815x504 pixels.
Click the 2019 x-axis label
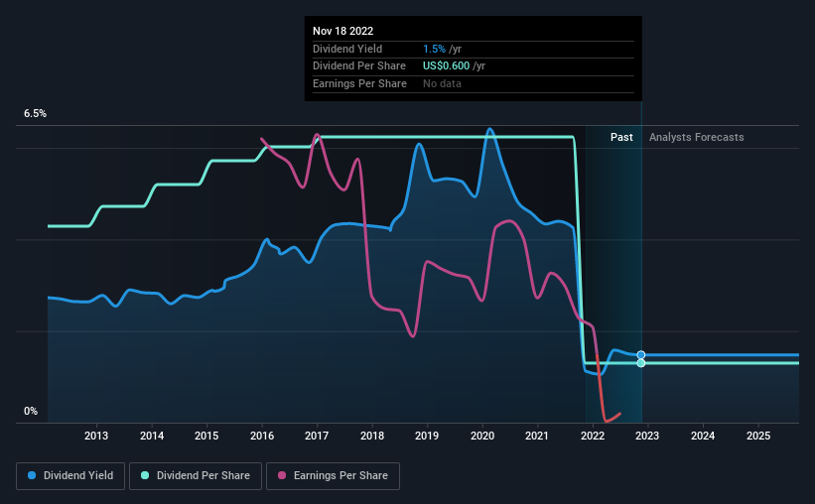[x=427, y=436]
